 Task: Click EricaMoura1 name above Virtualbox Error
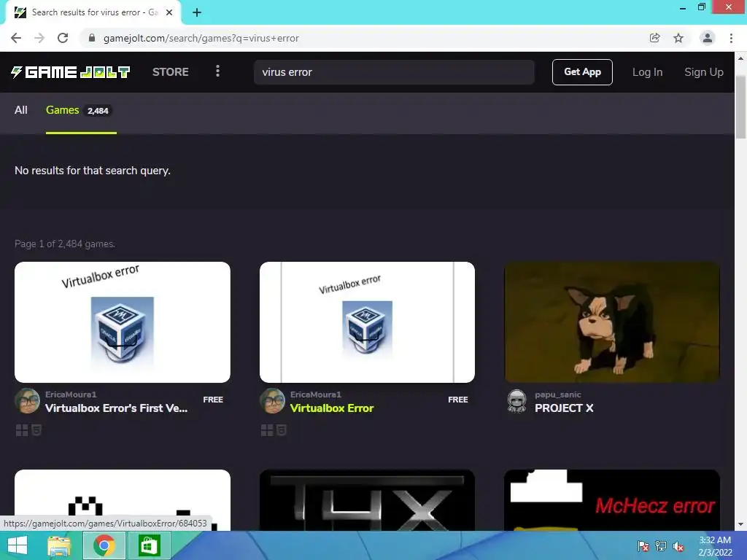click(x=316, y=394)
